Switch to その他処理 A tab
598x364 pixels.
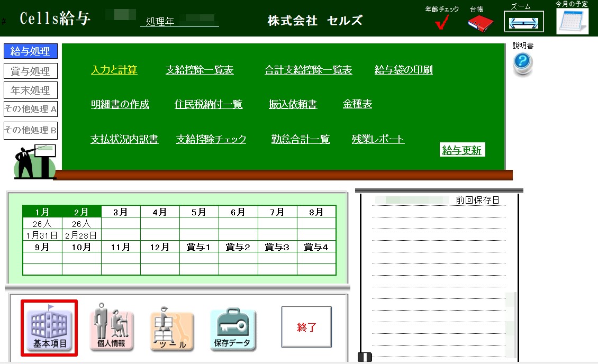point(31,110)
